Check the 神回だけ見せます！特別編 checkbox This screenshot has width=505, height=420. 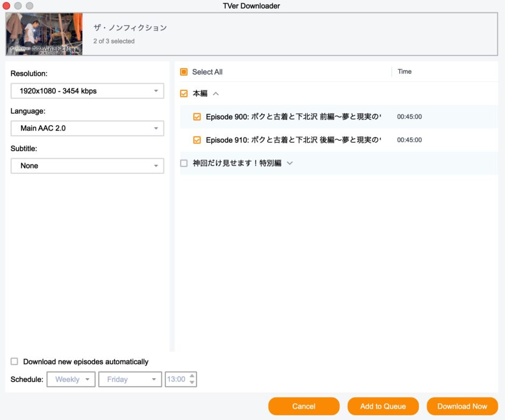point(183,163)
